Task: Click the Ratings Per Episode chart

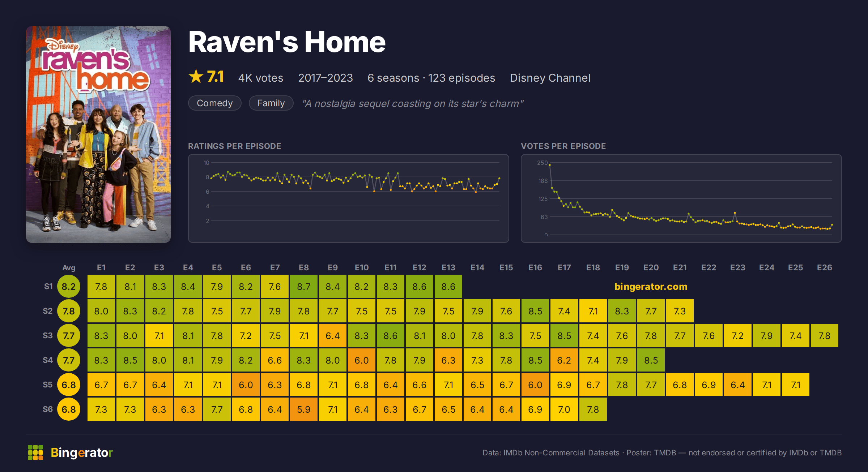Action: point(349,198)
